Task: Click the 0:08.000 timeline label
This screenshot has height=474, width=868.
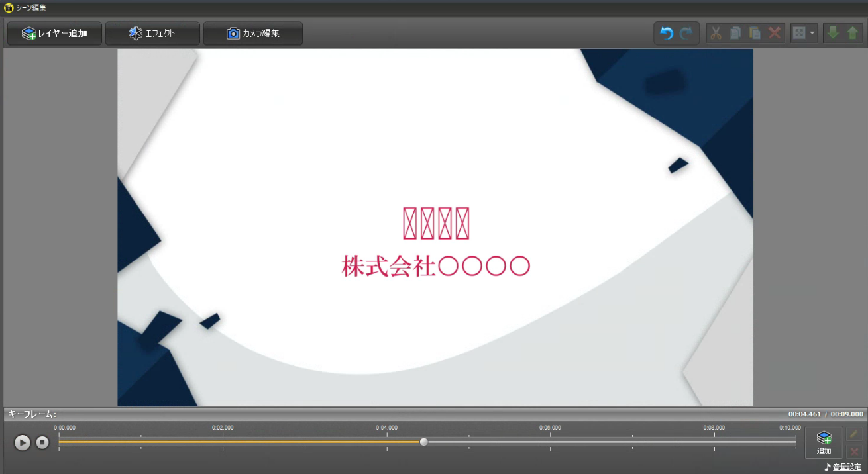Action: tap(714, 428)
